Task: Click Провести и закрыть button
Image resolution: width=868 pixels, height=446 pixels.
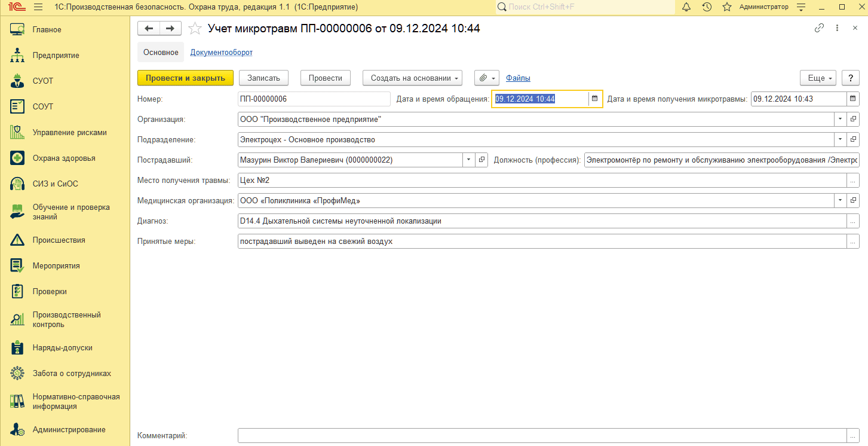Action: click(185, 78)
